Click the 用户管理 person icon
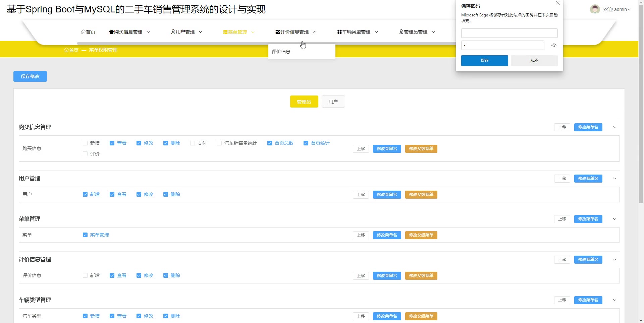 (173, 32)
